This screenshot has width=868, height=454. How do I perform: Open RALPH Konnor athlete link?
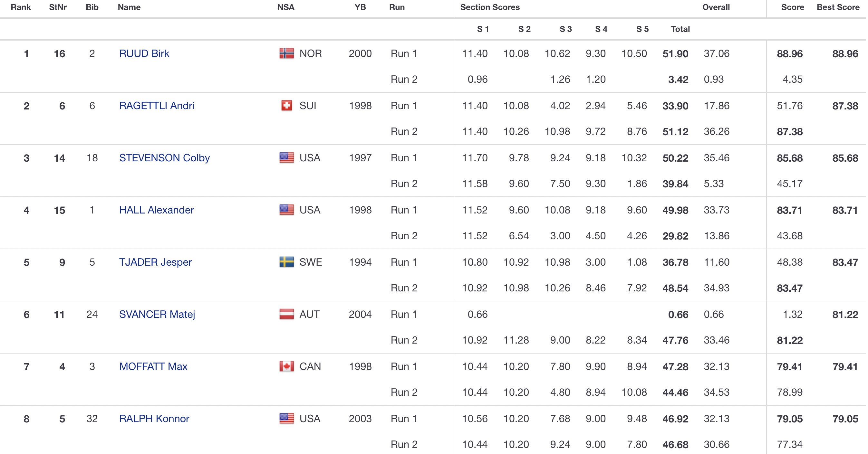coord(154,419)
